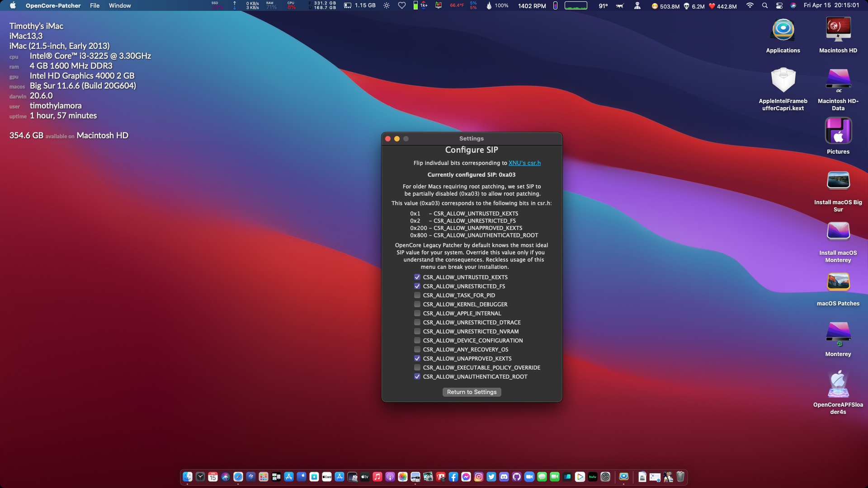Open the OpenCore-Patcher app menu
This screenshot has width=868, height=488.
point(53,5)
